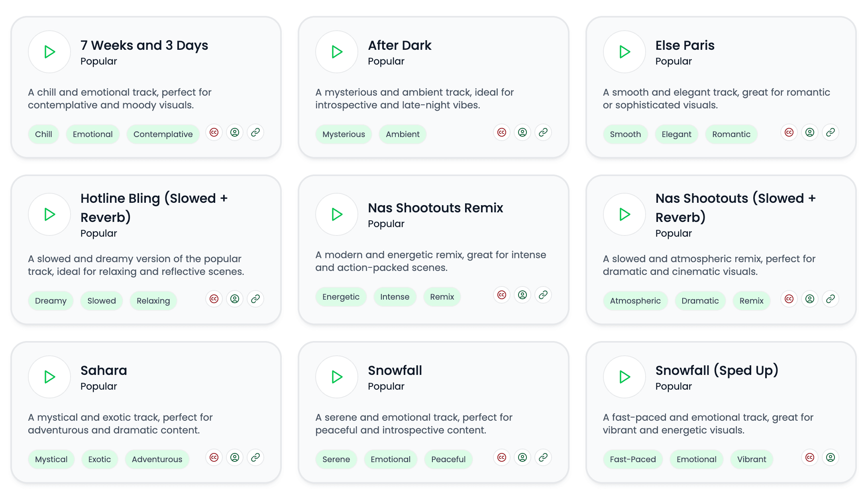
Task: Select the Dreamy tag on Hotline Bling
Action: point(51,301)
